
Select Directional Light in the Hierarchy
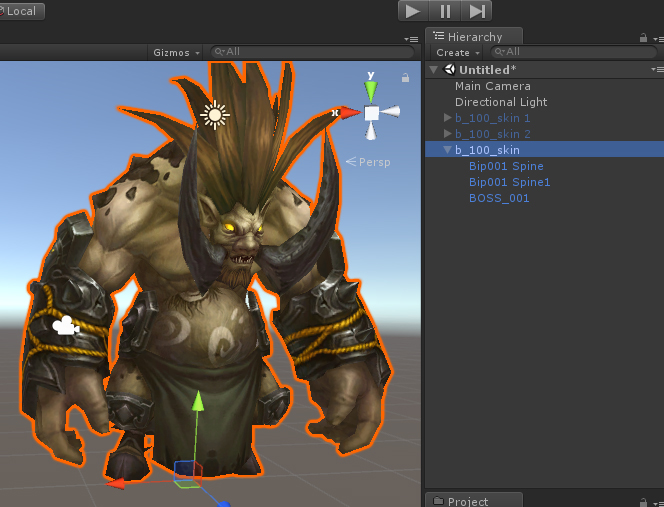tap(501, 102)
